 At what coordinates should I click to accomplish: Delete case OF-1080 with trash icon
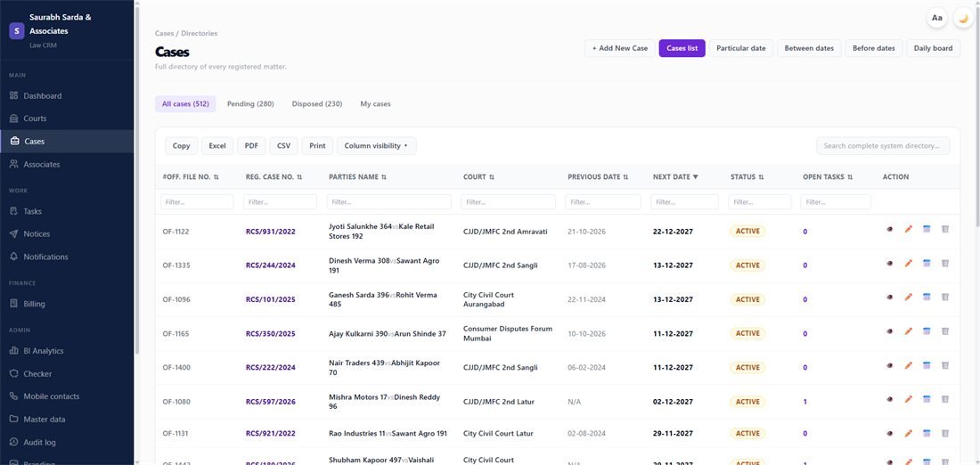(945, 399)
